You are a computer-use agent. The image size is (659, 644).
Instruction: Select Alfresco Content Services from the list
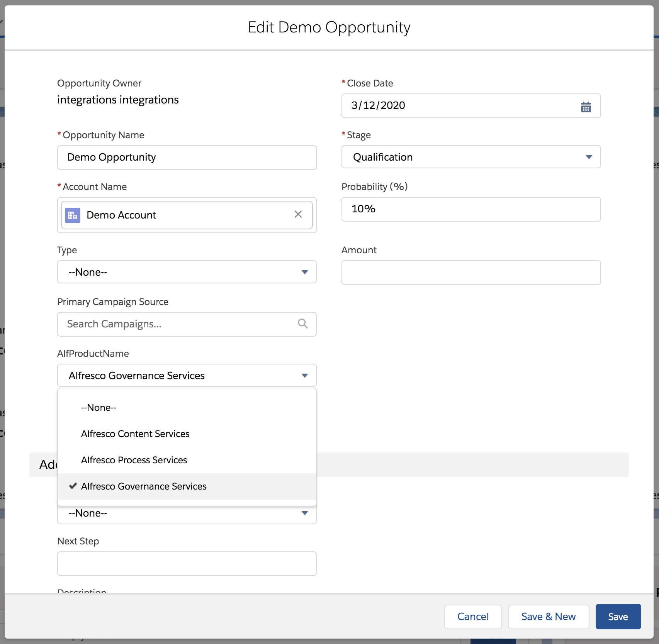pos(135,434)
